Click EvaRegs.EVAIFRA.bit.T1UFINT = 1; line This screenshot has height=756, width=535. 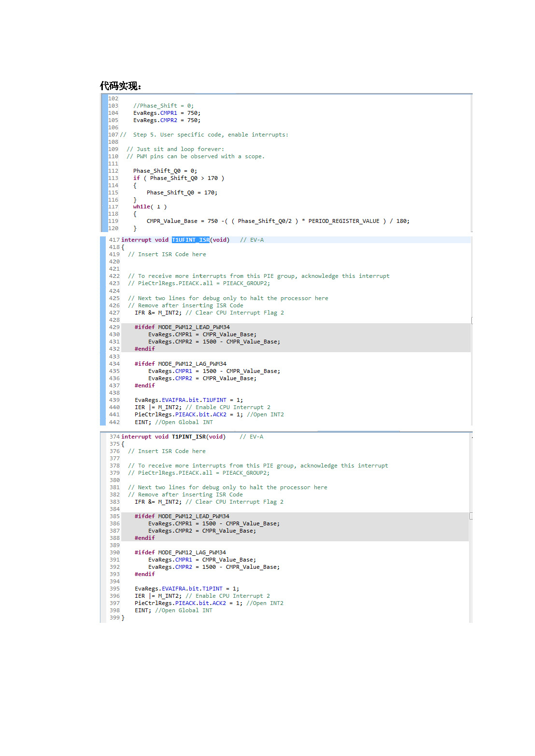coord(189,400)
